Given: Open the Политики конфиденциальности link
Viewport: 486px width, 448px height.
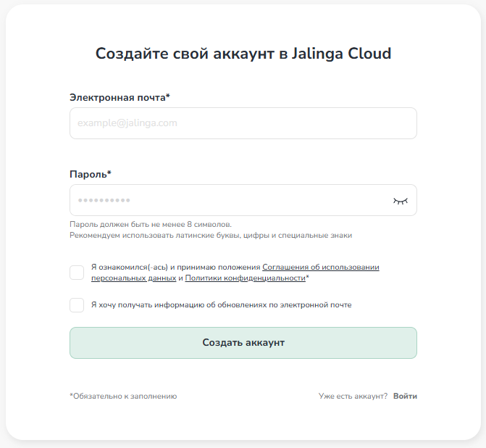Looking at the screenshot, I should (x=245, y=278).
